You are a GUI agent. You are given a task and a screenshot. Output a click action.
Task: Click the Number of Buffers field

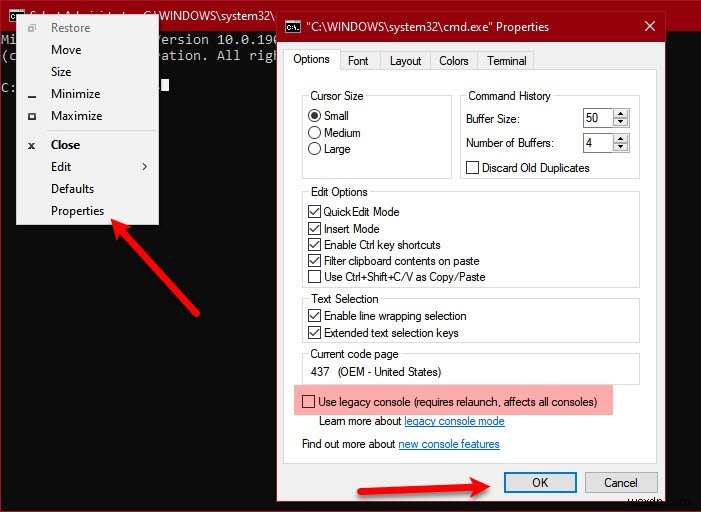click(598, 143)
